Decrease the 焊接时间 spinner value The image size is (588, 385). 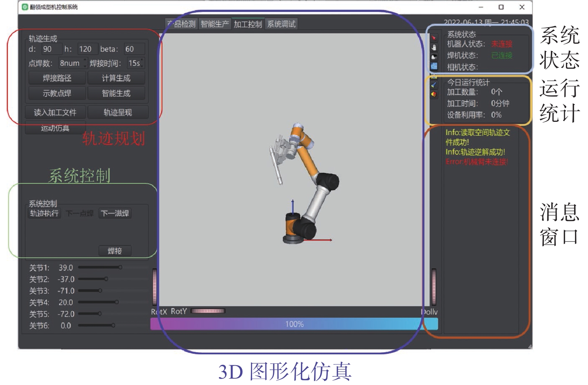click(x=142, y=66)
